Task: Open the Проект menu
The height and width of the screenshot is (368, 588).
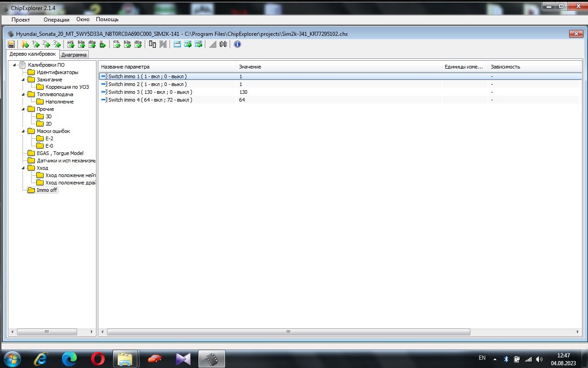Action: coord(21,19)
